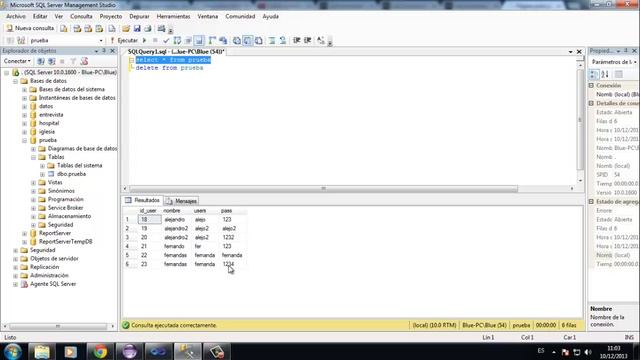Decrease indent of selected lines
Viewport: 640px width, 360px height.
(x=297, y=40)
